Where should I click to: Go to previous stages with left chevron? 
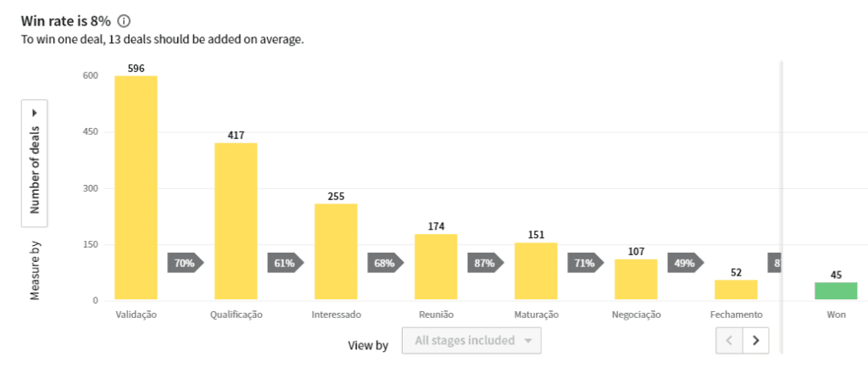coord(729,340)
